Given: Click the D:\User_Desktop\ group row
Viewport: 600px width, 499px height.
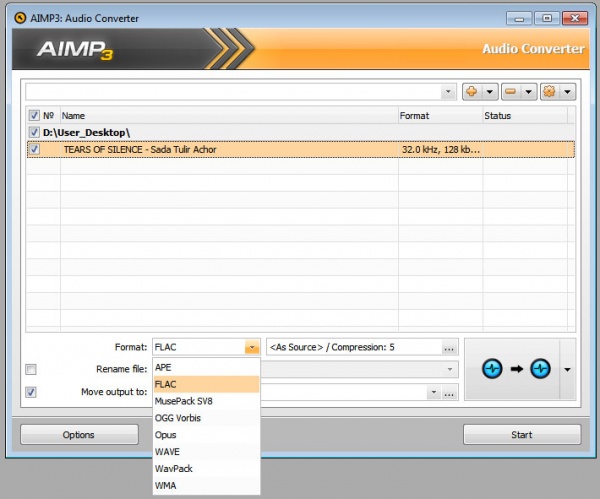Looking at the screenshot, I should (x=301, y=132).
